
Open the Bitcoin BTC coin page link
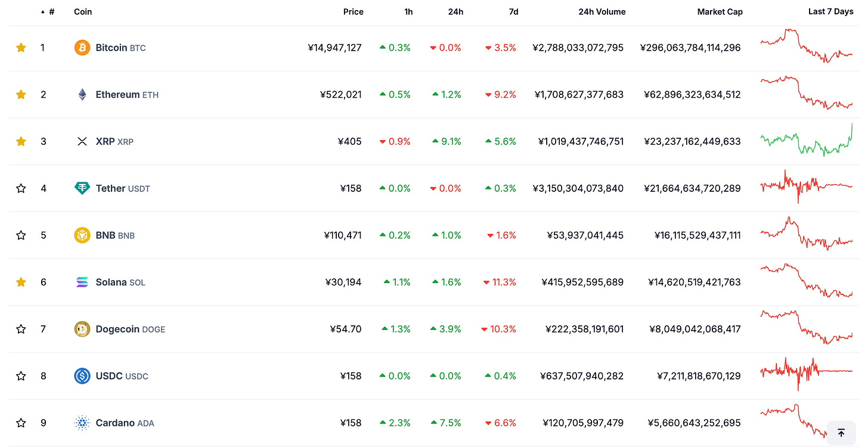pyautogui.click(x=120, y=48)
